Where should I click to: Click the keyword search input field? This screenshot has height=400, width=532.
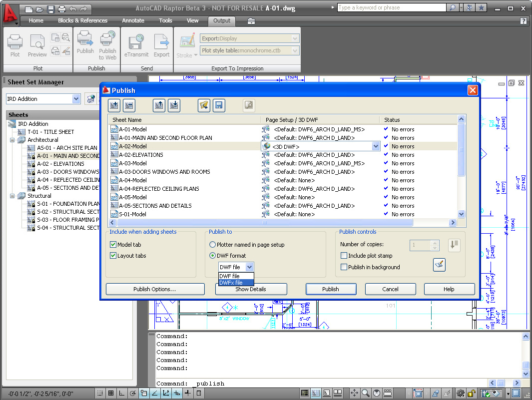point(392,7)
